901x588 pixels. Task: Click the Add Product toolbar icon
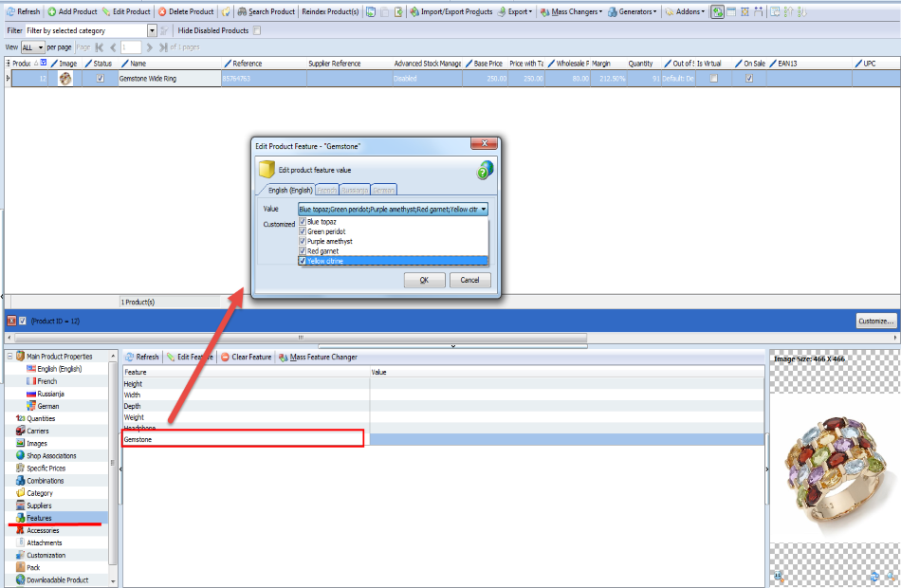pos(52,11)
